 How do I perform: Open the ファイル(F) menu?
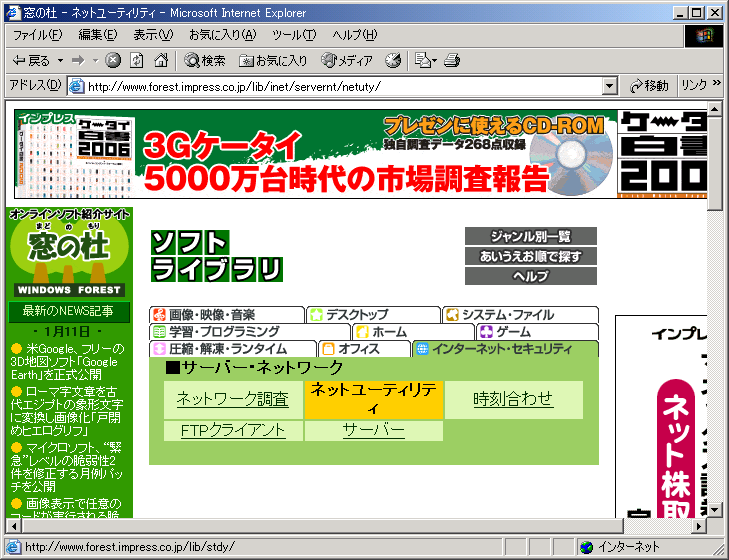coord(37,35)
